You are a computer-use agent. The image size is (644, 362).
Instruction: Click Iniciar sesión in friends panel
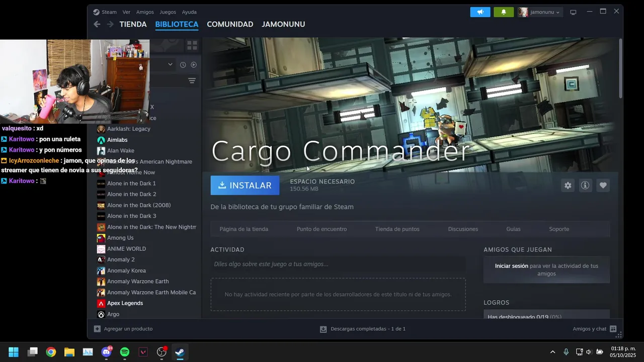tap(512, 266)
